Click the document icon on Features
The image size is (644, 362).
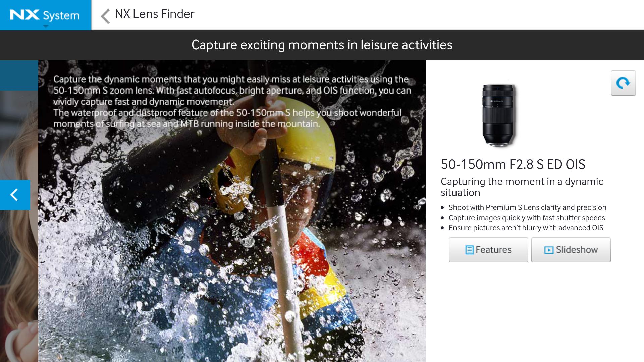click(469, 250)
